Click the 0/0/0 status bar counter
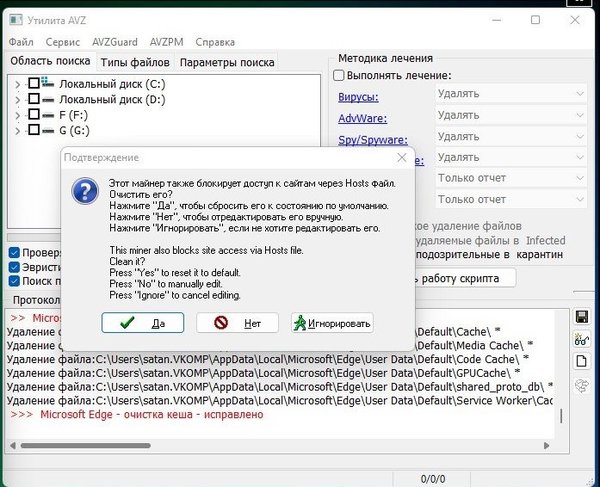This screenshot has width=600, height=487. point(433,479)
